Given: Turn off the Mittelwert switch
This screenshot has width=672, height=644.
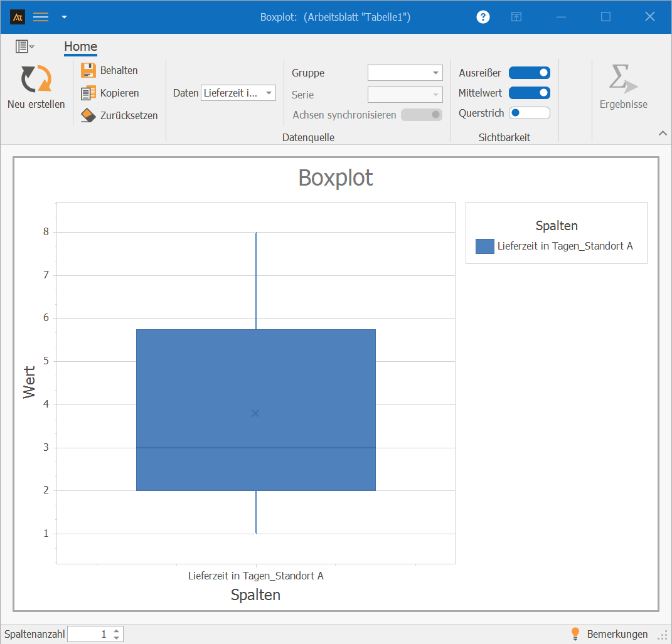Looking at the screenshot, I should 529,93.
